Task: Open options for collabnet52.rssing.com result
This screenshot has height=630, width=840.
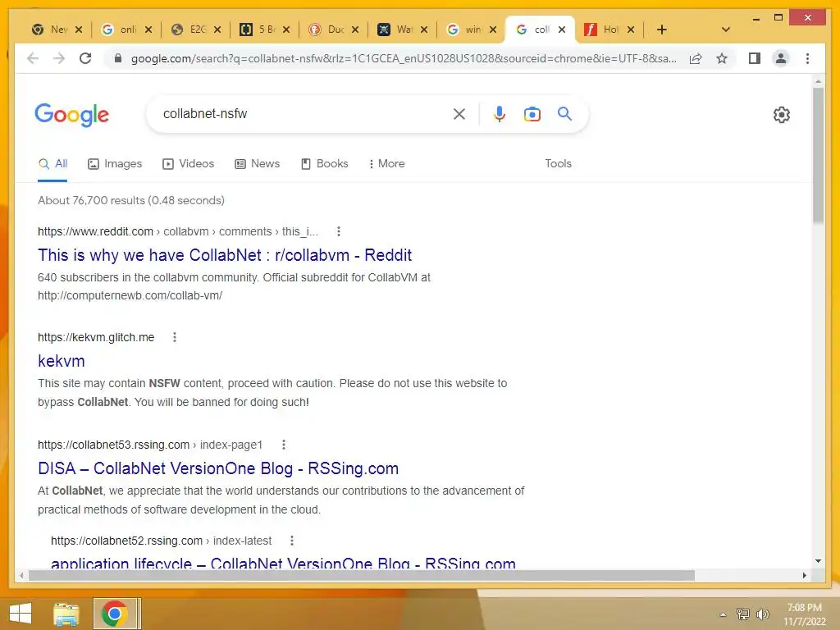Action: tap(292, 541)
